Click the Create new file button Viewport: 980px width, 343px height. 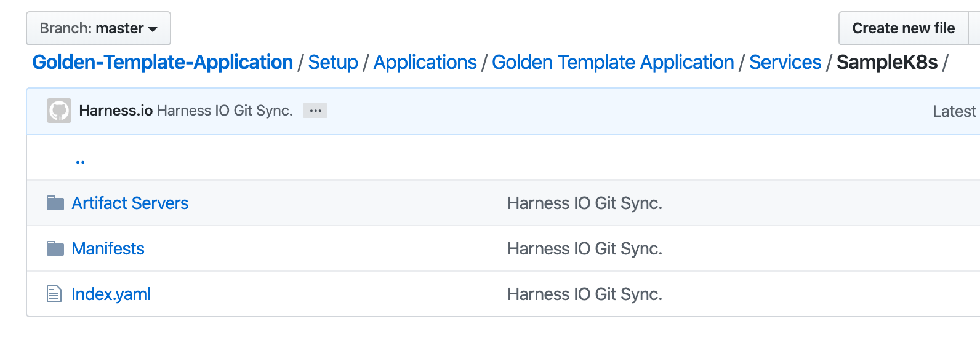pos(903,28)
